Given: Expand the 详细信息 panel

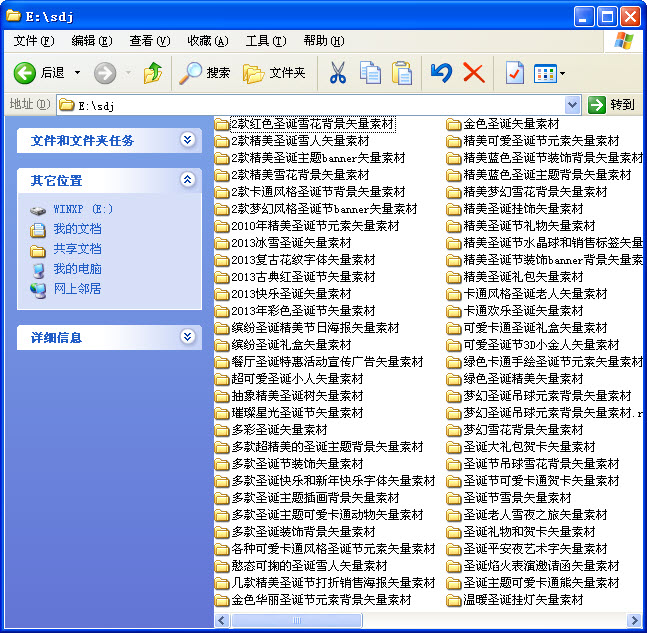Looking at the screenshot, I should [187, 337].
